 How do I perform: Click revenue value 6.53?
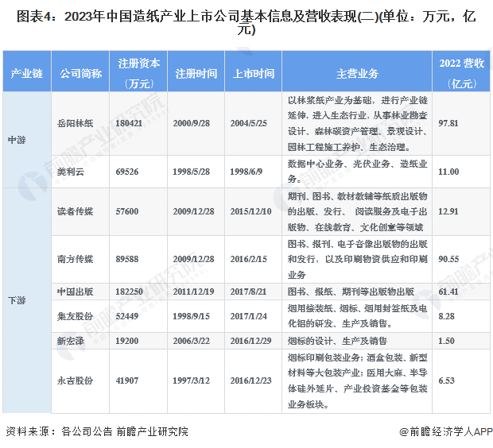click(446, 380)
